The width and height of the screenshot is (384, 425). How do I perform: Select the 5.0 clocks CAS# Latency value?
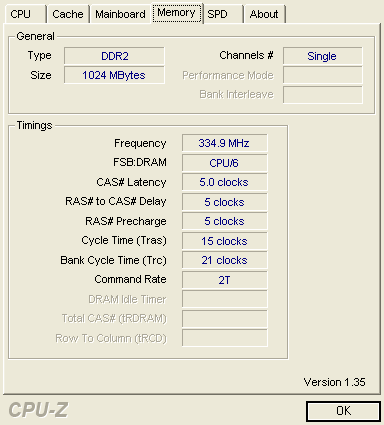225,182
